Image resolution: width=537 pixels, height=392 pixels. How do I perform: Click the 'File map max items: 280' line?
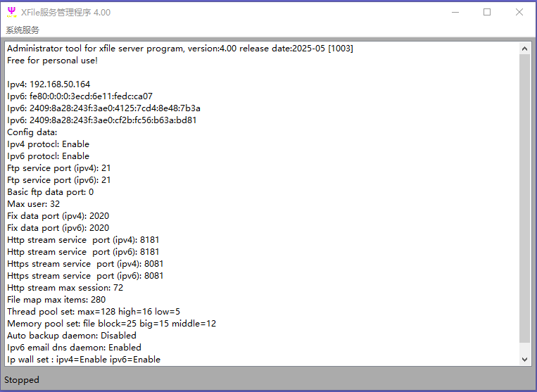56,300
